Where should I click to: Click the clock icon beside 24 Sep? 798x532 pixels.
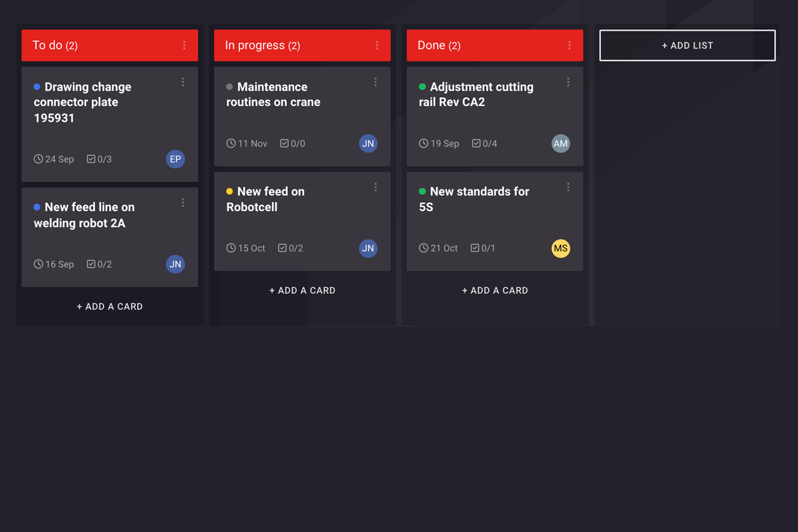coord(39,159)
